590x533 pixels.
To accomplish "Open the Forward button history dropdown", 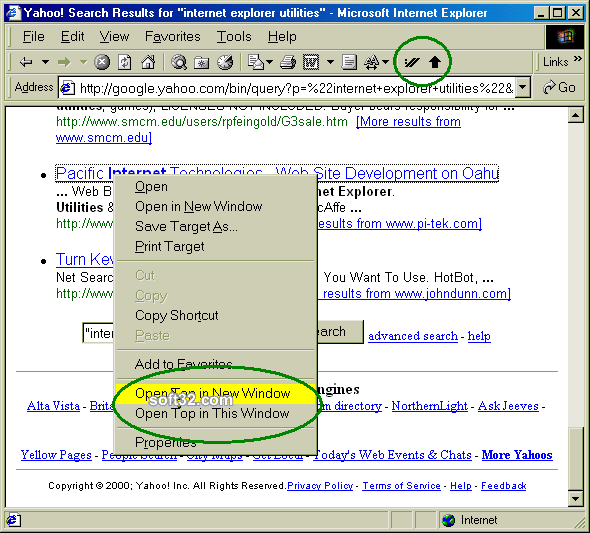I will (83, 62).
